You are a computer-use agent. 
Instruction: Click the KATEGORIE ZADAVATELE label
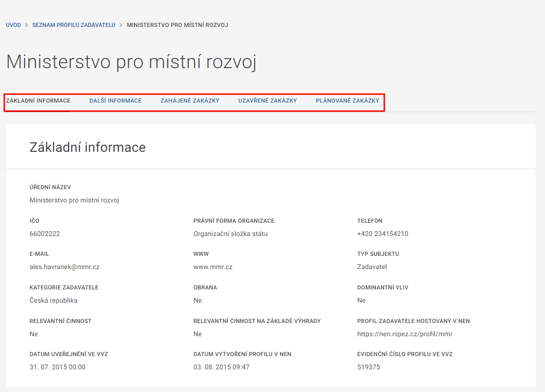[x=64, y=287]
